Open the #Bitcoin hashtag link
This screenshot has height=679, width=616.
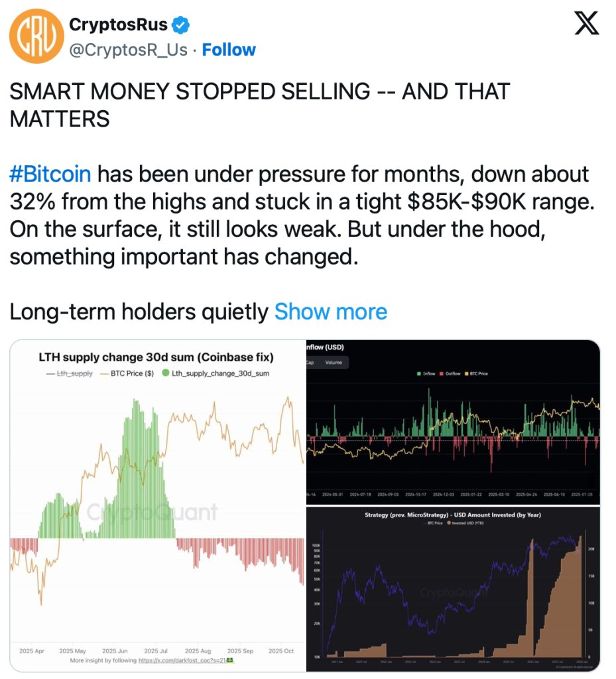[50, 174]
